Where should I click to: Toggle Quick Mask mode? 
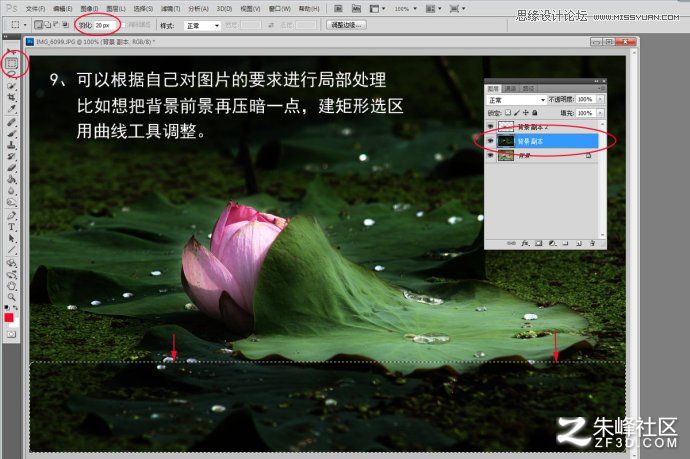11,334
